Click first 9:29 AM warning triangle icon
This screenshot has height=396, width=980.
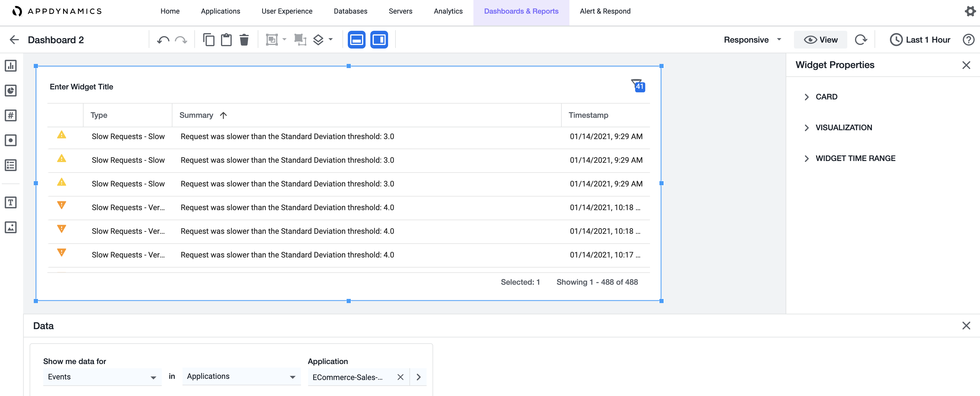[61, 135]
